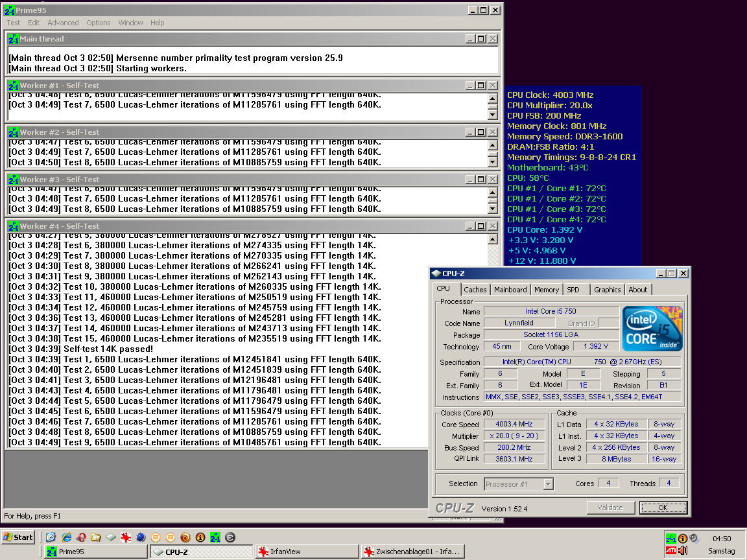Open the Options menu in Prime95

coord(99,23)
